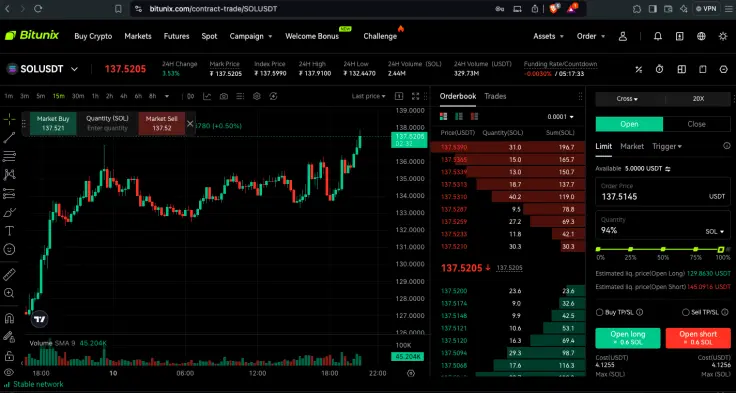Toggle lock all drawing tools

(x=9, y=355)
